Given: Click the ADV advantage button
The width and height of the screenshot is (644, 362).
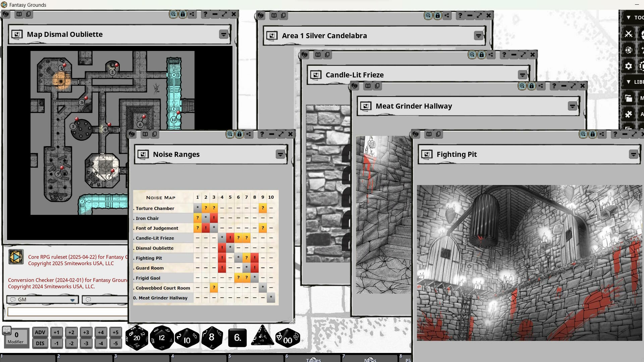Looking at the screenshot, I should click(x=40, y=332).
